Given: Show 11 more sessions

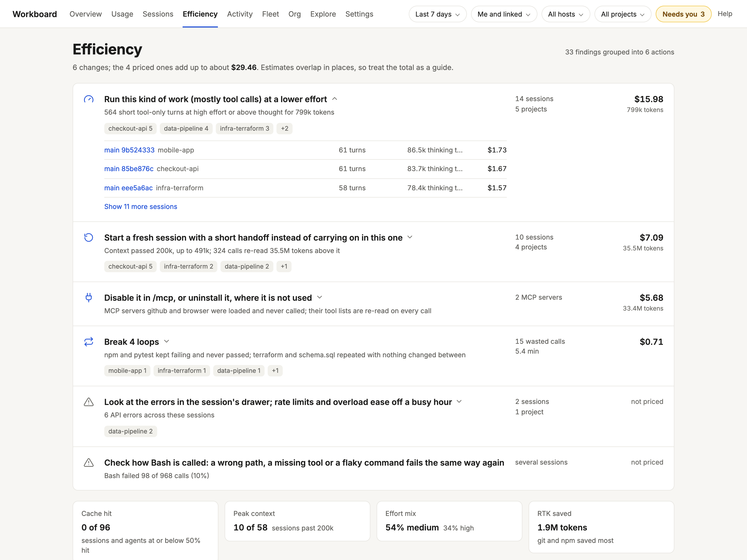Looking at the screenshot, I should (141, 207).
